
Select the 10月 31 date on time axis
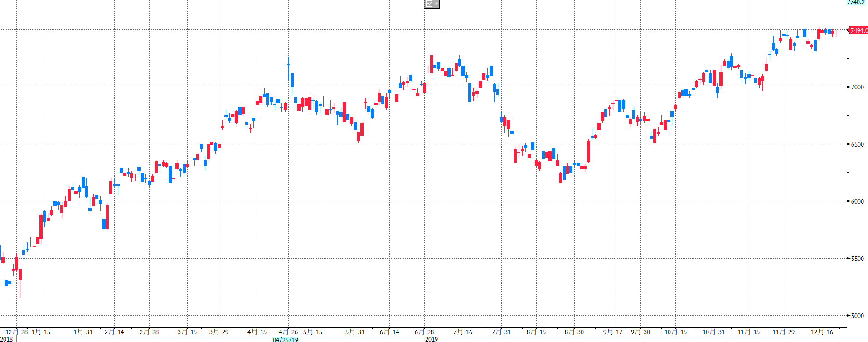[713, 332]
